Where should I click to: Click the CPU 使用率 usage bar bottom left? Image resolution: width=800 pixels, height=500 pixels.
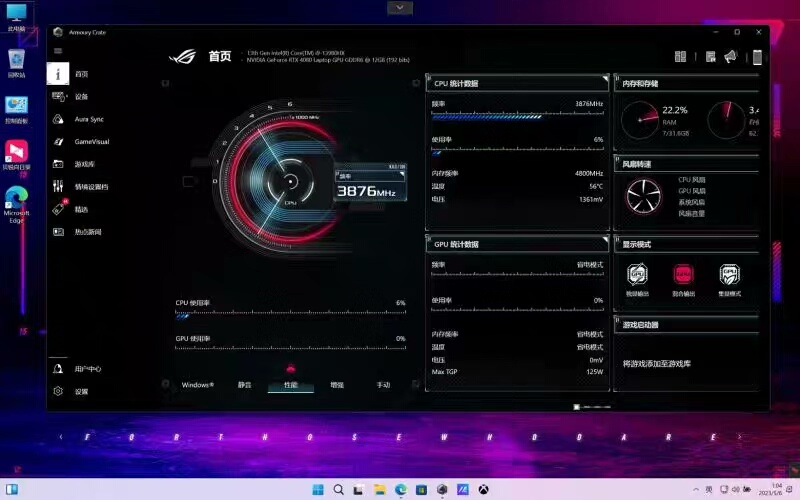[x=290, y=316]
